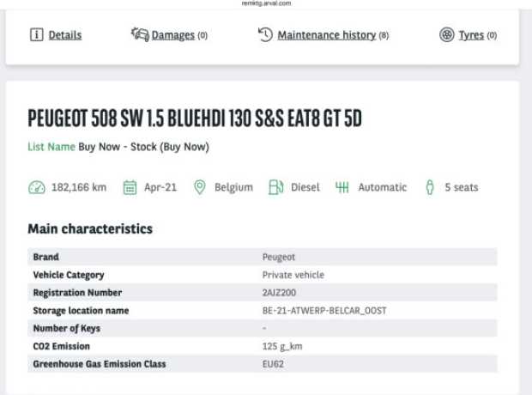The width and height of the screenshot is (532, 395).
Task: Click the 'Number of Keys' row label
Action: click(67, 328)
